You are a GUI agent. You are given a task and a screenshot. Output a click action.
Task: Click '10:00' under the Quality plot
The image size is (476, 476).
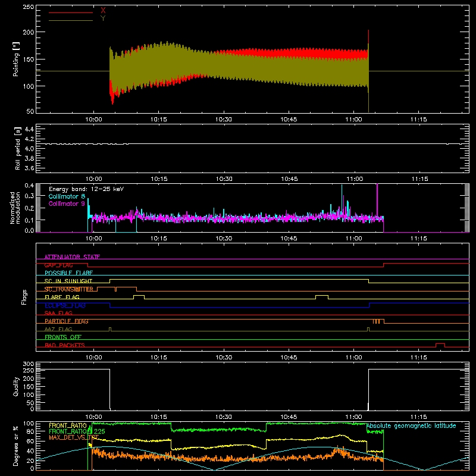coord(93,417)
